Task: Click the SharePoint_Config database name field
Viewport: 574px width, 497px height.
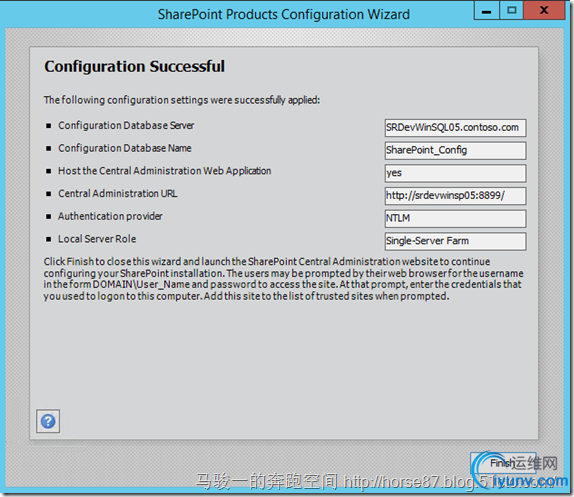Action: click(x=455, y=150)
